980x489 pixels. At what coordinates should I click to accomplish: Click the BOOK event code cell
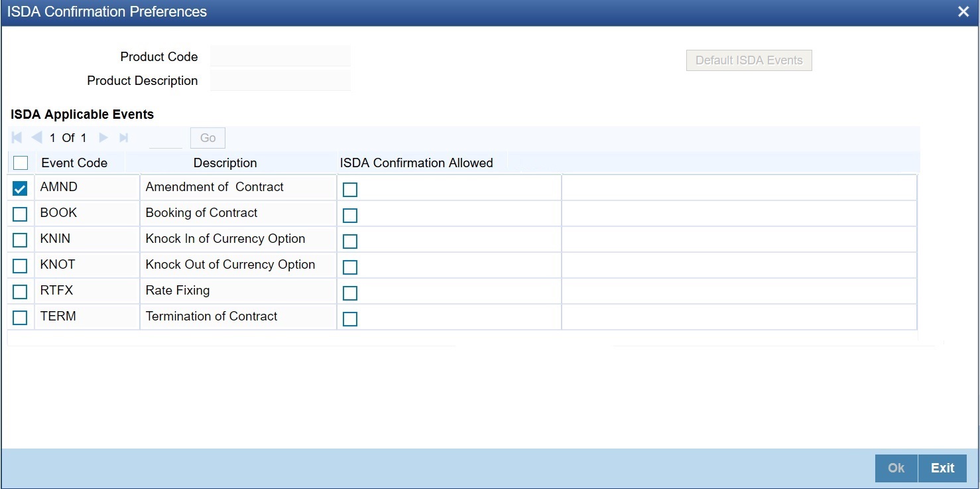(87, 213)
